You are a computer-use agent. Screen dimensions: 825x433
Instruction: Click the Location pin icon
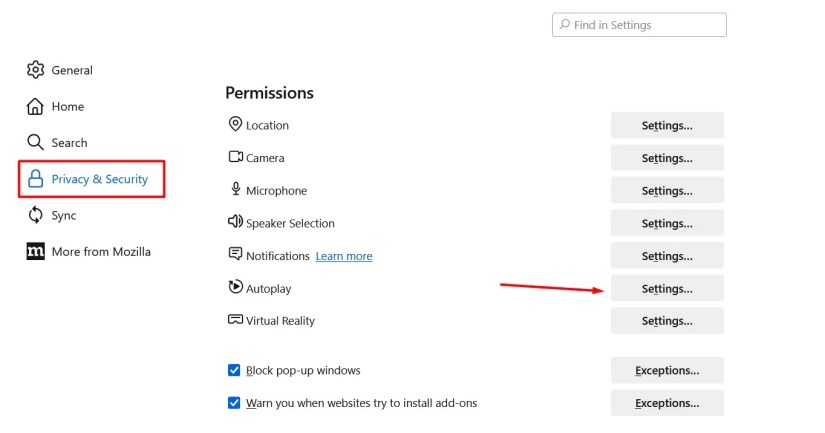(x=235, y=124)
